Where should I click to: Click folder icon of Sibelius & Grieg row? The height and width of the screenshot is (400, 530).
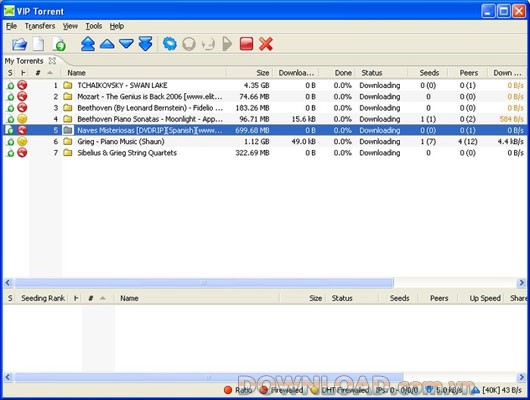[x=68, y=153]
